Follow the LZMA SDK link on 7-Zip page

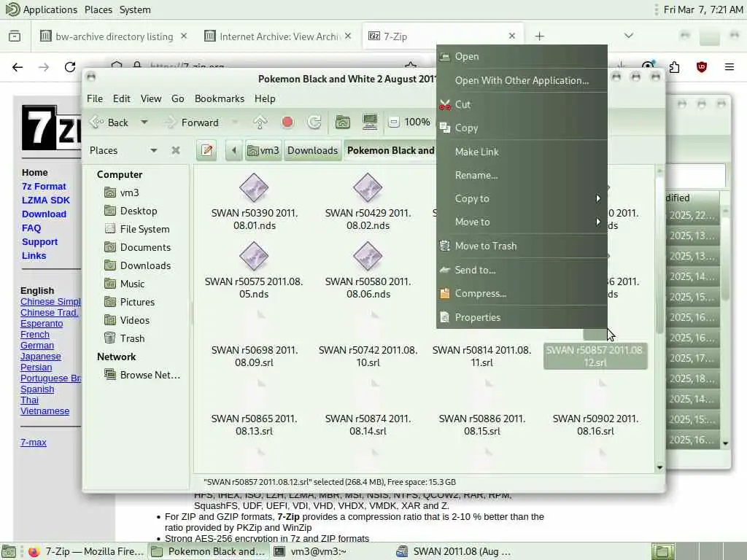pos(46,201)
